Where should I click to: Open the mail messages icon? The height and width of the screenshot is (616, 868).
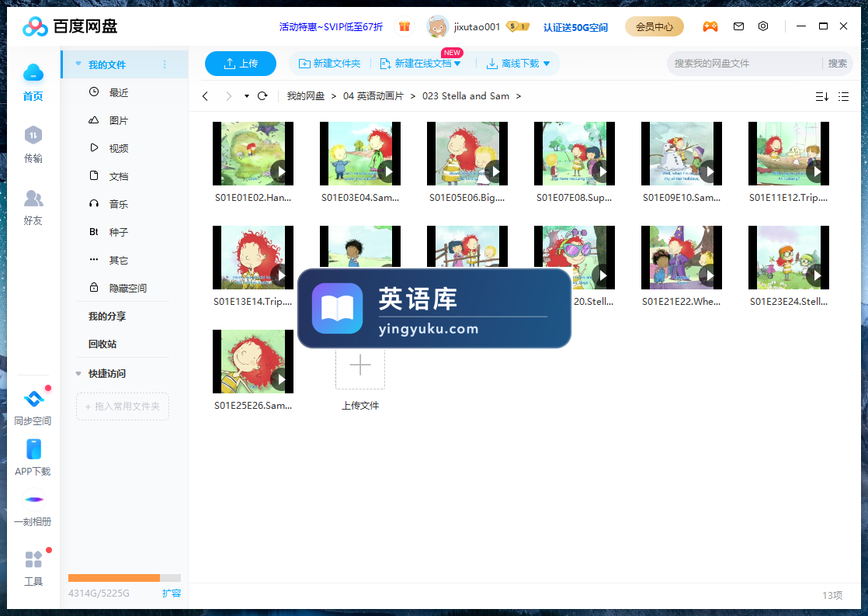coord(738,26)
